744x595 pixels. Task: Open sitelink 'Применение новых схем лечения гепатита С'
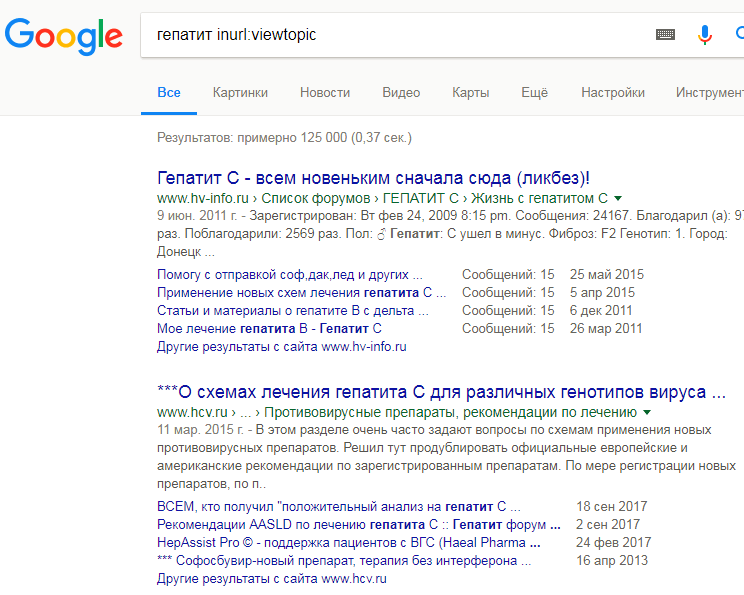301,293
